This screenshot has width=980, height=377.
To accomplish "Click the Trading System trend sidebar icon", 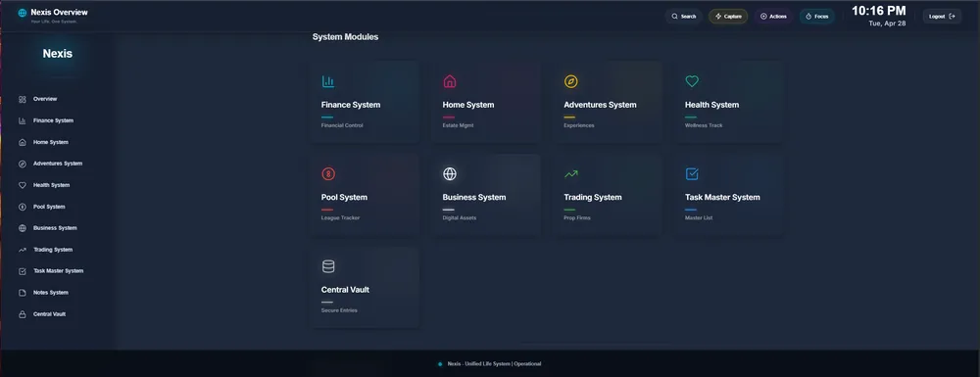I will coord(23,250).
